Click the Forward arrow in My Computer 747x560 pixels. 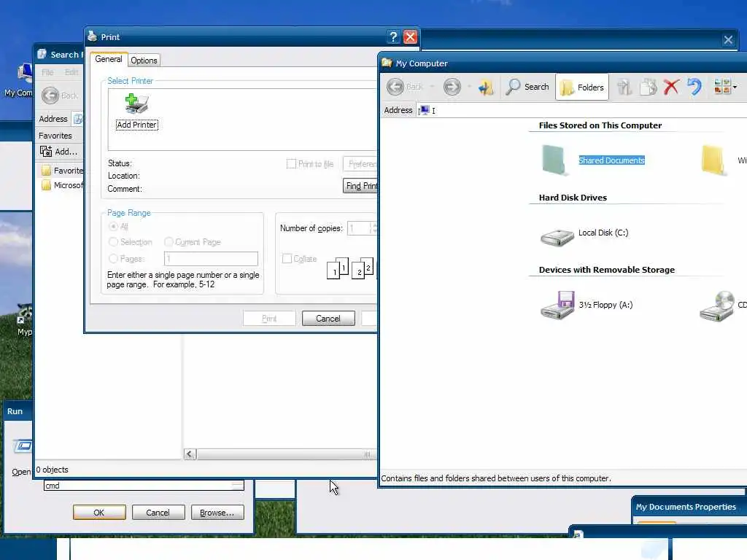coord(452,87)
